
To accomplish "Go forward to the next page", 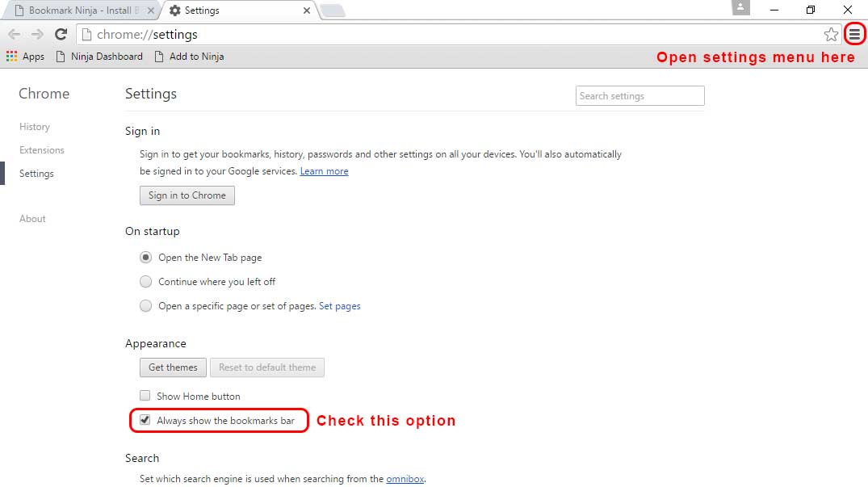I will pyautogui.click(x=37, y=34).
